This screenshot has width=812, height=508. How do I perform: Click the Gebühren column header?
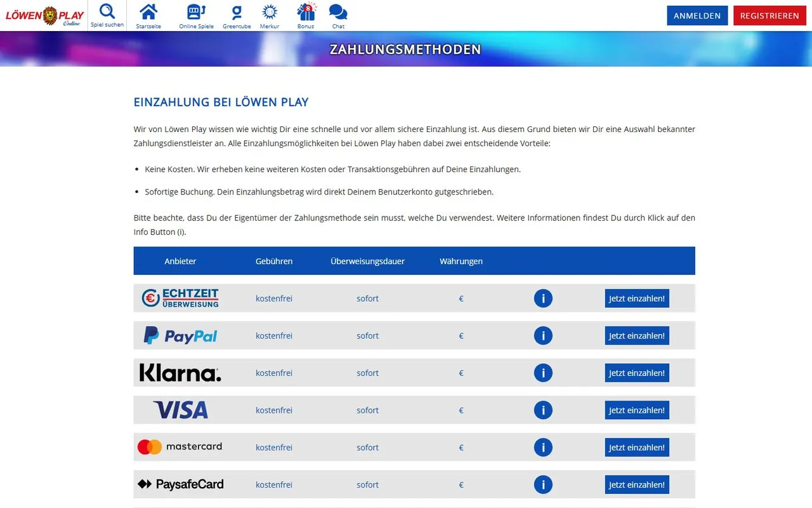pyautogui.click(x=274, y=261)
